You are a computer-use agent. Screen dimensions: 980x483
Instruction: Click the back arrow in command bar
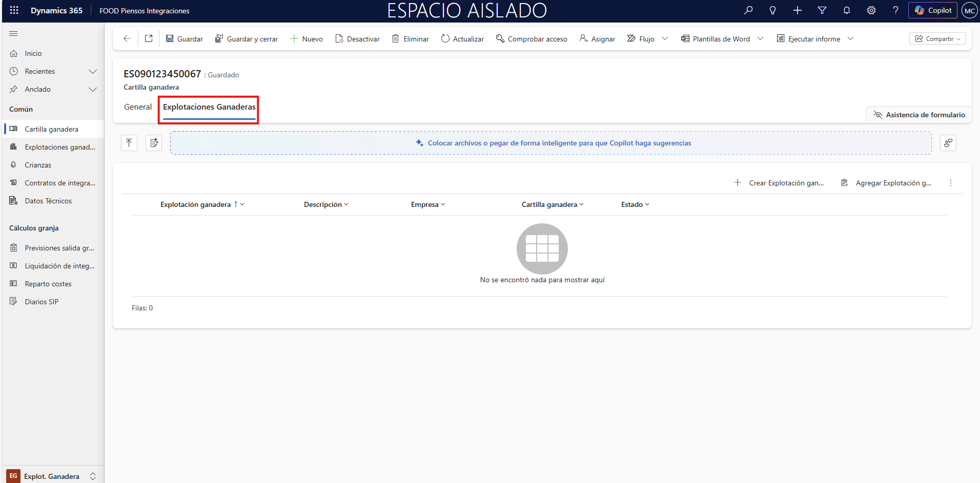[127, 39]
